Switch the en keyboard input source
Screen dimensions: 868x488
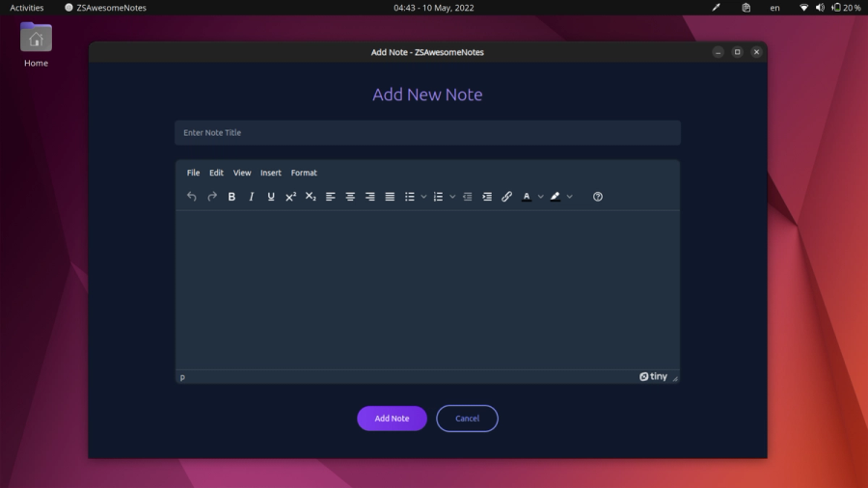[x=775, y=8]
